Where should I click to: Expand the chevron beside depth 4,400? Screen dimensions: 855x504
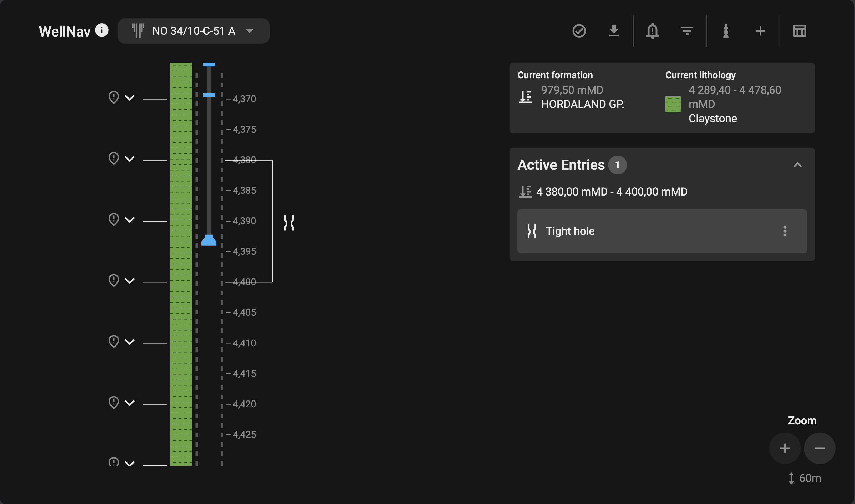coord(129,281)
